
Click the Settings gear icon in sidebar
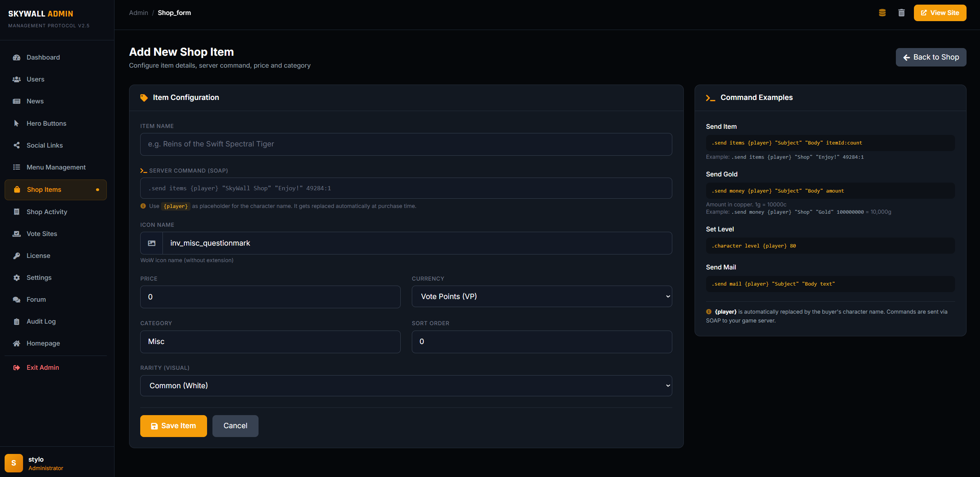17,278
